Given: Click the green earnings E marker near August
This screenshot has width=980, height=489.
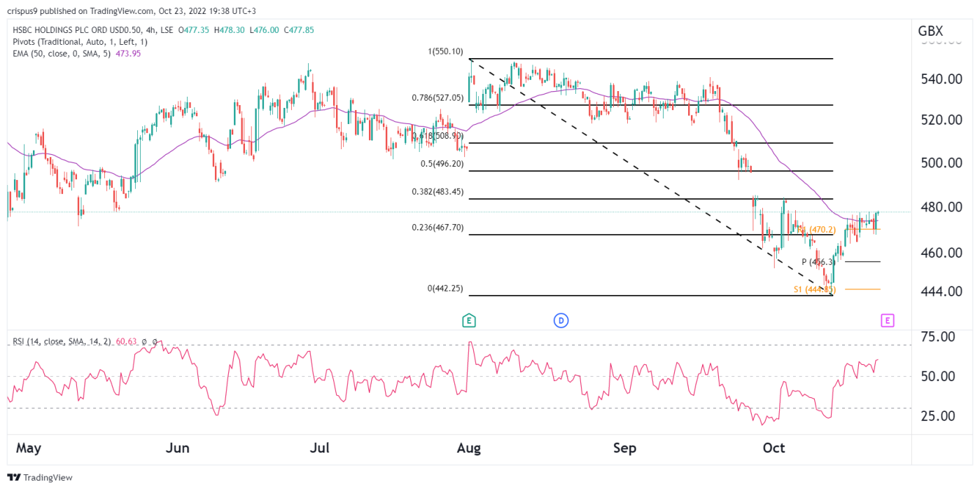Looking at the screenshot, I should (469, 321).
